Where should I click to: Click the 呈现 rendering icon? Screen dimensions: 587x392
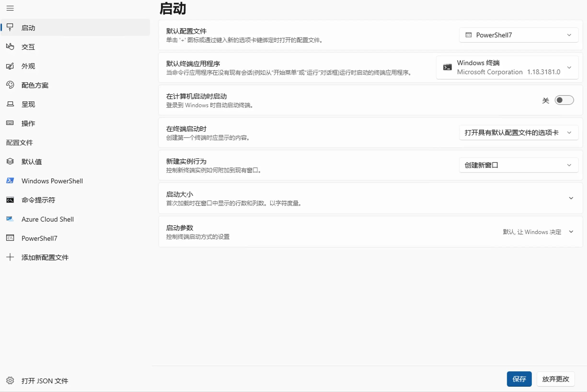[x=10, y=104]
